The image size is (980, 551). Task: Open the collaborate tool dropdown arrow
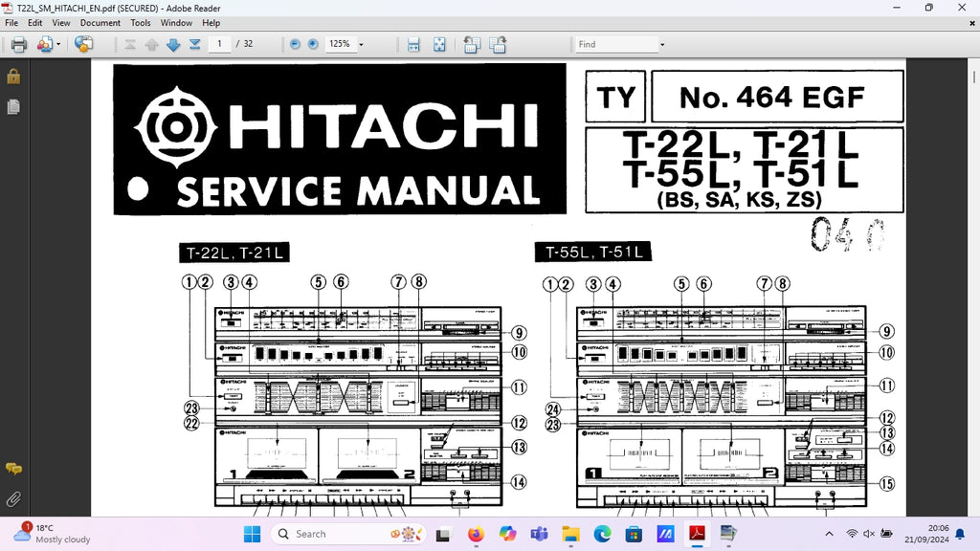point(58,44)
